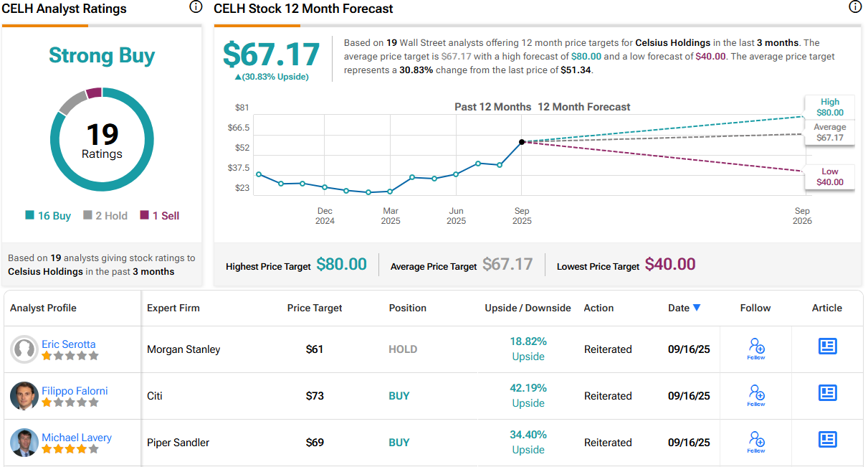The image size is (868, 467).
Task: Click the Analyst Profile column header
Action: (43, 308)
